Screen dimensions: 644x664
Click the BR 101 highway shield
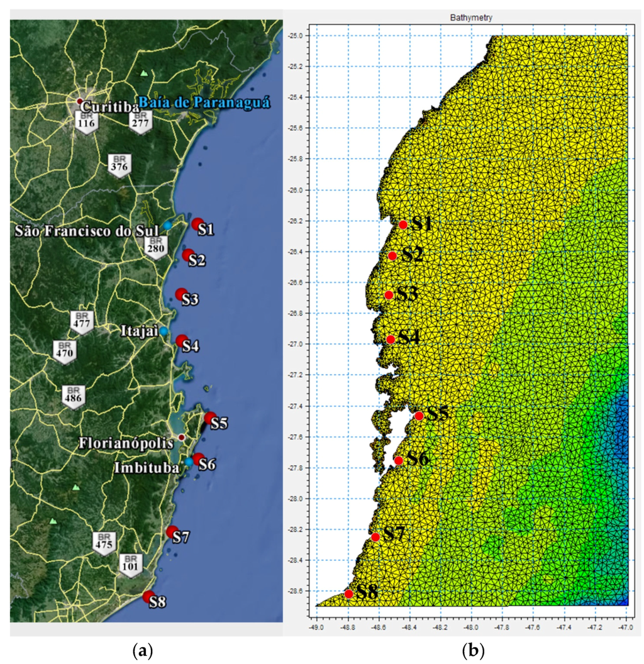(131, 562)
